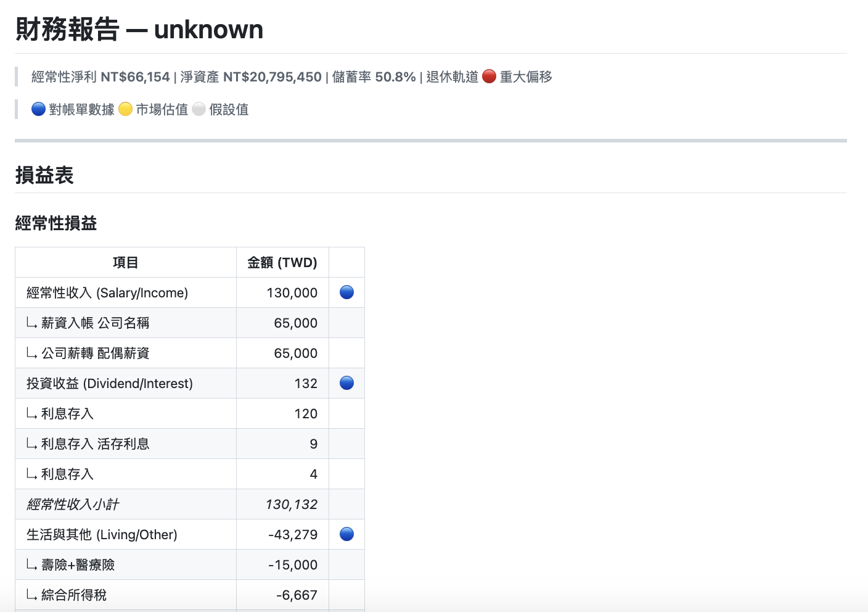The height and width of the screenshot is (612, 868).
Task: Click the red 退休軌道 status dot
Action: 489,76
